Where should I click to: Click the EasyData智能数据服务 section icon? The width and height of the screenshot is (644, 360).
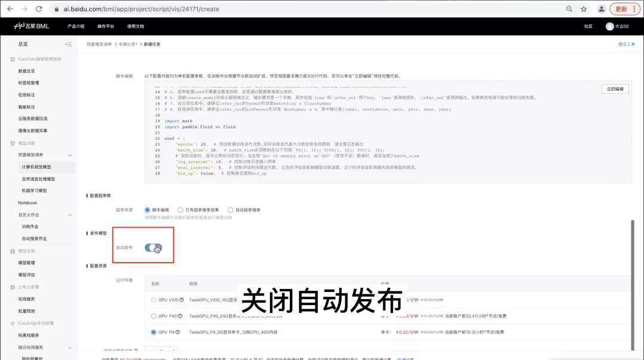tap(13, 59)
